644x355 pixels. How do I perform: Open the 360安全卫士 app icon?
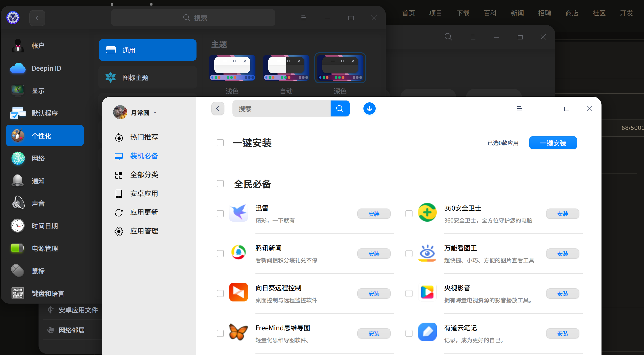pos(427,212)
